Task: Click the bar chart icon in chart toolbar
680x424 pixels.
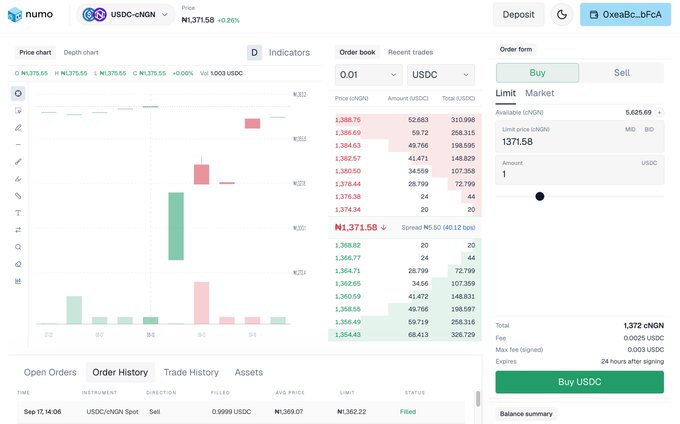Action: pos(18,281)
